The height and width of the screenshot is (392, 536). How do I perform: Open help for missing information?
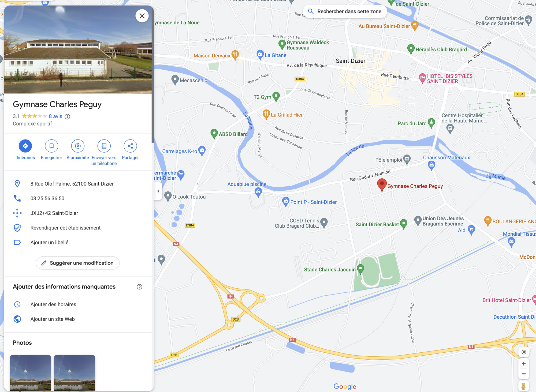pyautogui.click(x=139, y=287)
